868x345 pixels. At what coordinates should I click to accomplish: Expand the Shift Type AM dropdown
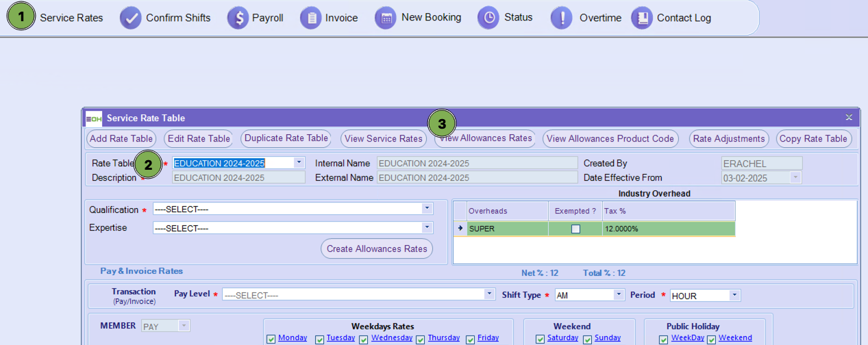(619, 295)
